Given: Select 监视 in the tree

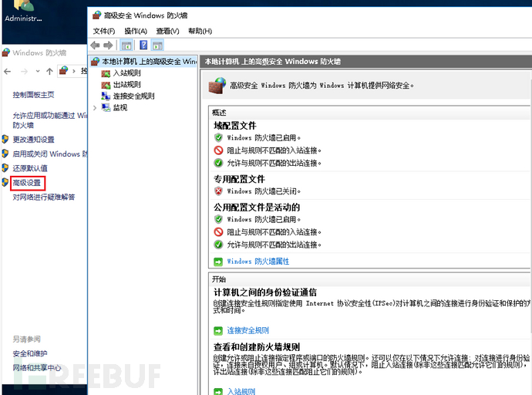Looking at the screenshot, I should (x=120, y=107).
